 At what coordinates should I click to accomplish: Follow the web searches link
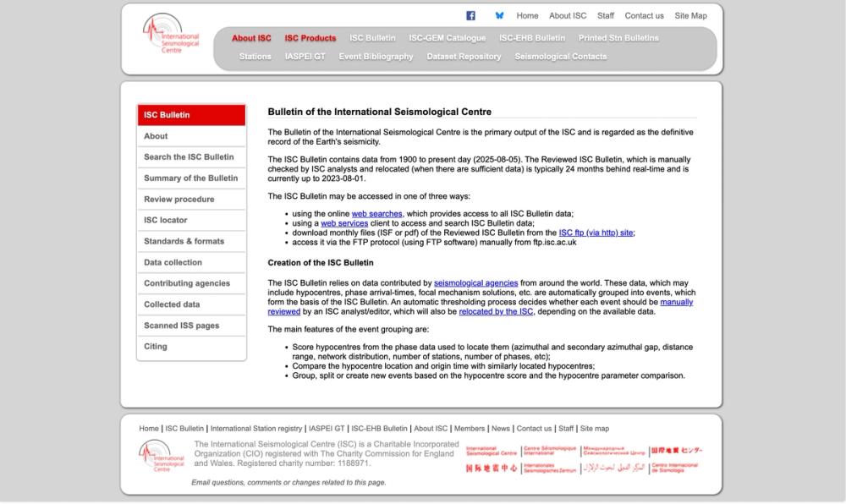pyautogui.click(x=376, y=213)
